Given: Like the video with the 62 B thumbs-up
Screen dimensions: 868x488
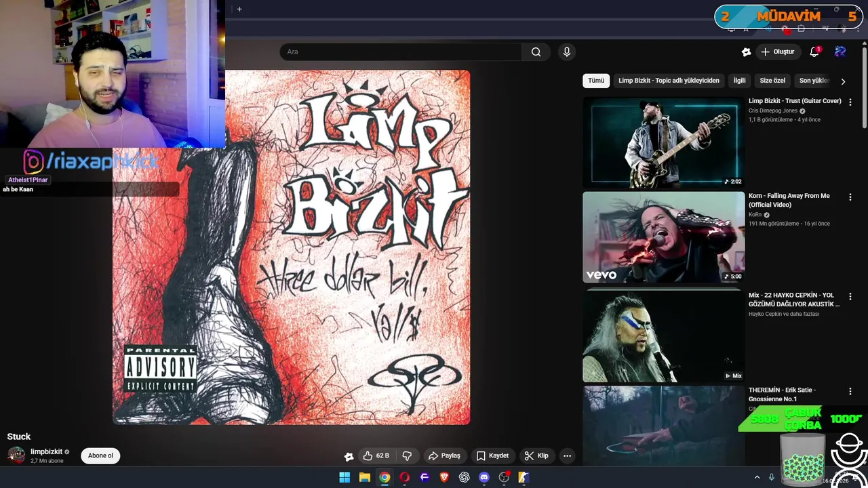Looking at the screenshot, I should [x=376, y=456].
